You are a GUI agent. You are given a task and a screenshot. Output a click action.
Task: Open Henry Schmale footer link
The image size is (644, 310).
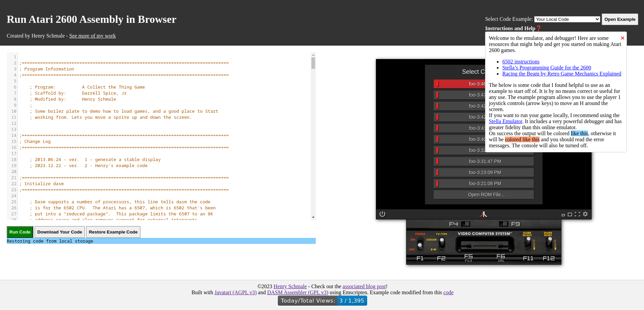point(290,287)
